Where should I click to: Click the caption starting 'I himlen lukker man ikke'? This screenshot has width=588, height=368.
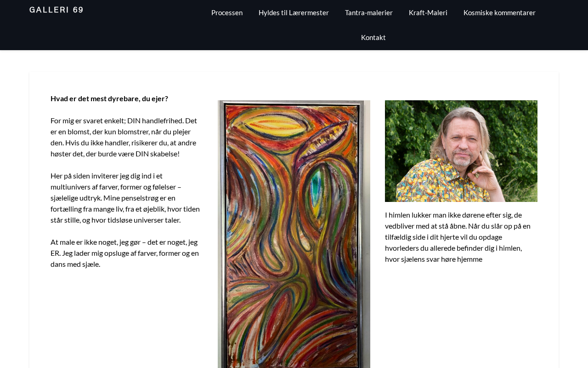pos(459,237)
